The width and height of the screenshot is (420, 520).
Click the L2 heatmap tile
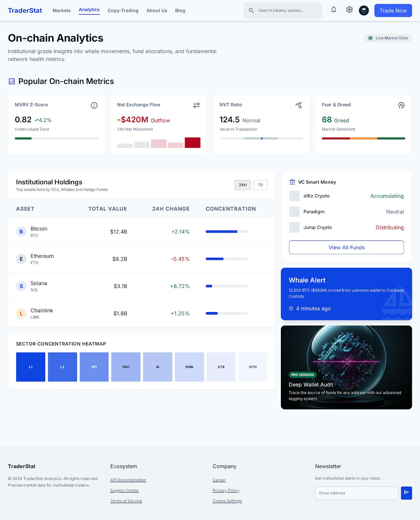[x=62, y=367]
